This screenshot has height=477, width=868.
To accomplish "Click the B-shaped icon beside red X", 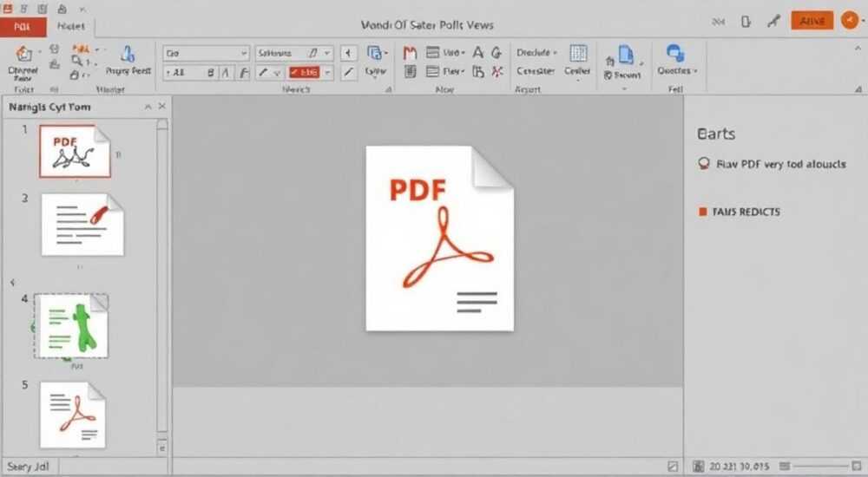I will tap(478, 71).
